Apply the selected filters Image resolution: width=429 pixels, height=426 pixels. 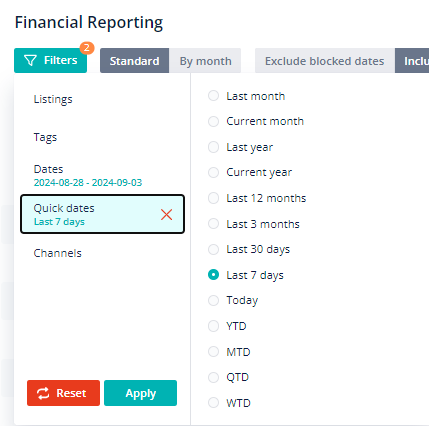pyautogui.click(x=140, y=393)
